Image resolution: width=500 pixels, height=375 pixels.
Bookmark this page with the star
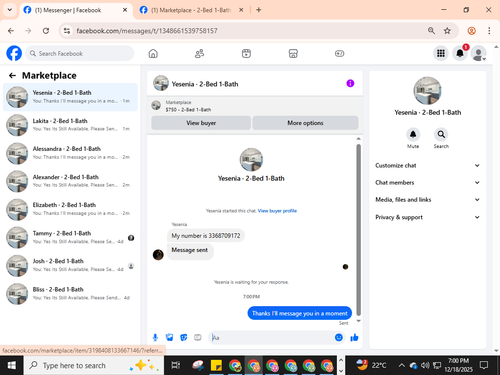click(447, 31)
